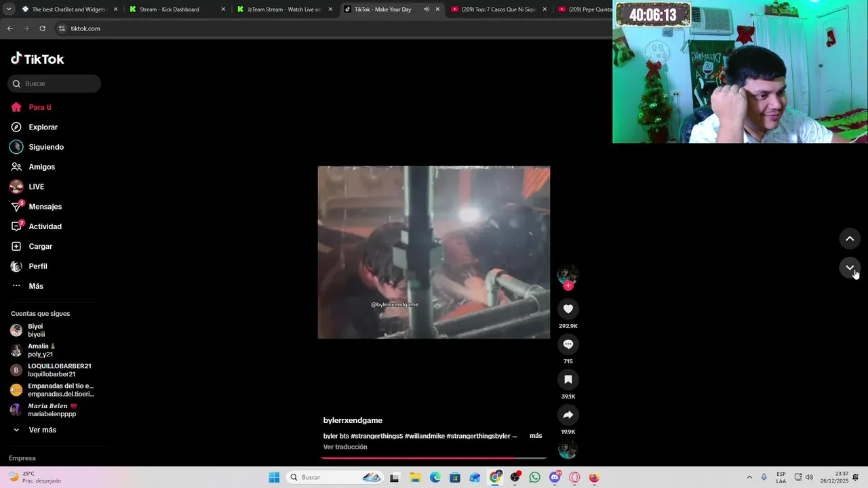Click the #strangerthingsbyler hashtag
This screenshot has height=488, width=868.
pyautogui.click(x=478, y=436)
